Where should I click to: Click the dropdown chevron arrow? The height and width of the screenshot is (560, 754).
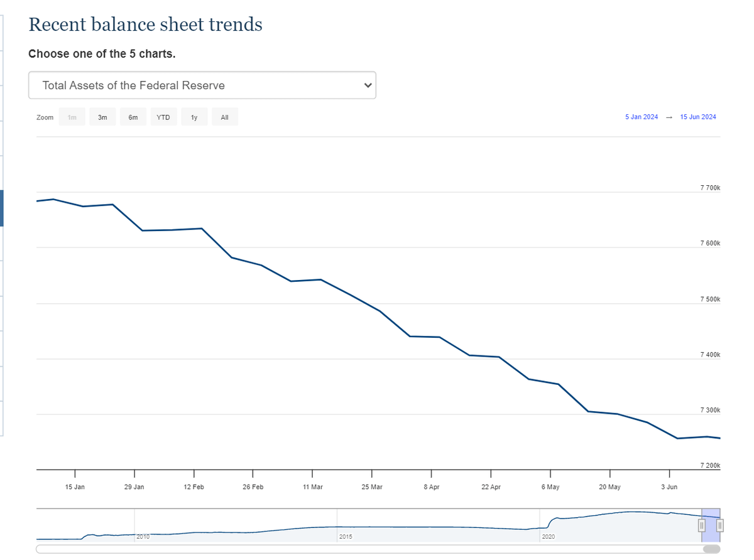[x=368, y=85]
